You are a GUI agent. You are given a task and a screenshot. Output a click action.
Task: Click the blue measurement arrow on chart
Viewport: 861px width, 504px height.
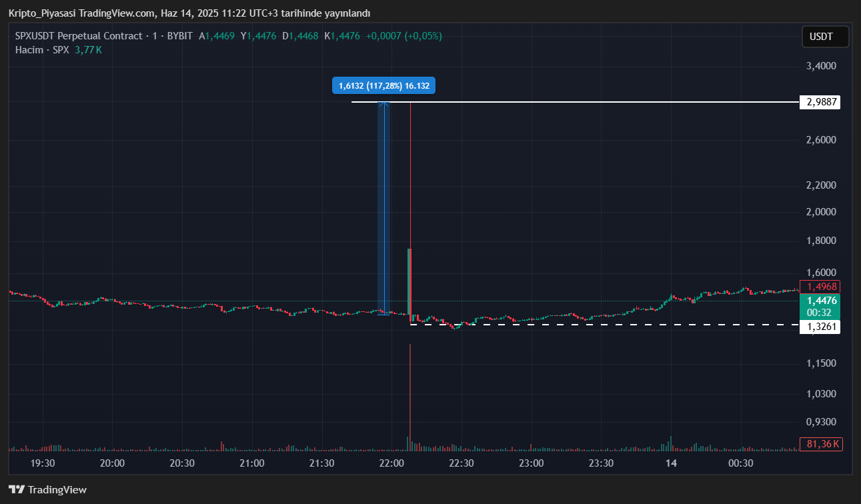click(384, 207)
